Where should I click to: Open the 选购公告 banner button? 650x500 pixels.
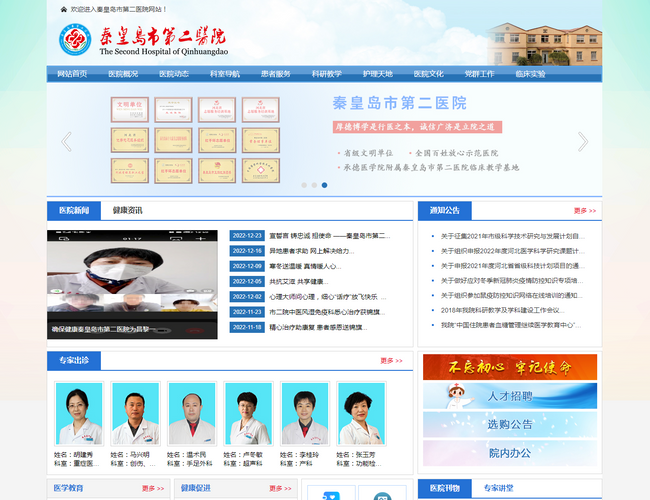(510, 424)
